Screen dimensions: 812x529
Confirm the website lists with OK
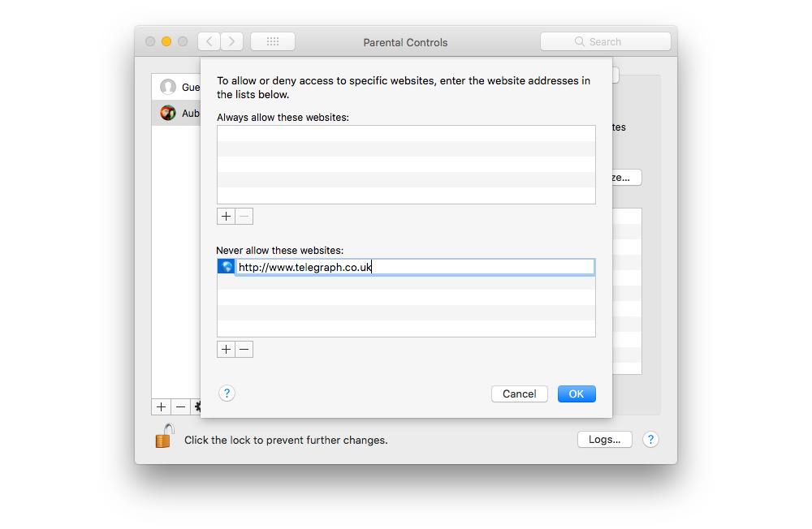pos(577,394)
